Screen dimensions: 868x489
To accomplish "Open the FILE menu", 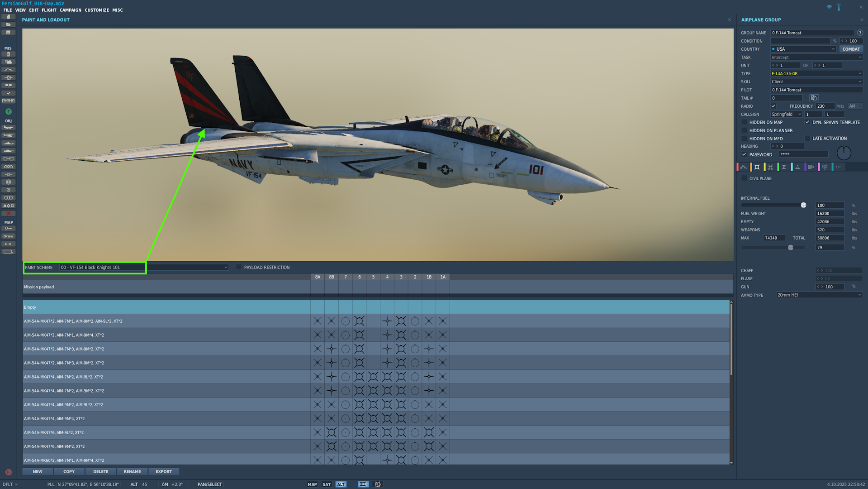I will pyautogui.click(x=8, y=10).
